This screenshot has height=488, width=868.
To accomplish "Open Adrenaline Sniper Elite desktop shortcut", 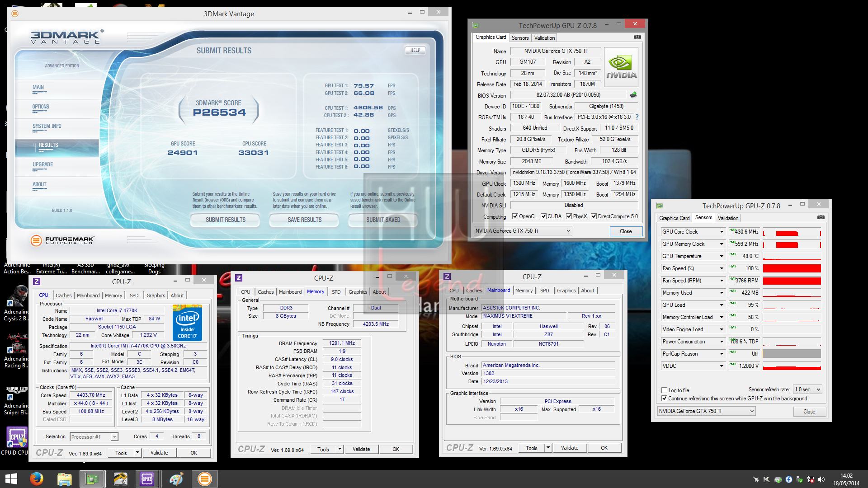I will tap(16, 400).
